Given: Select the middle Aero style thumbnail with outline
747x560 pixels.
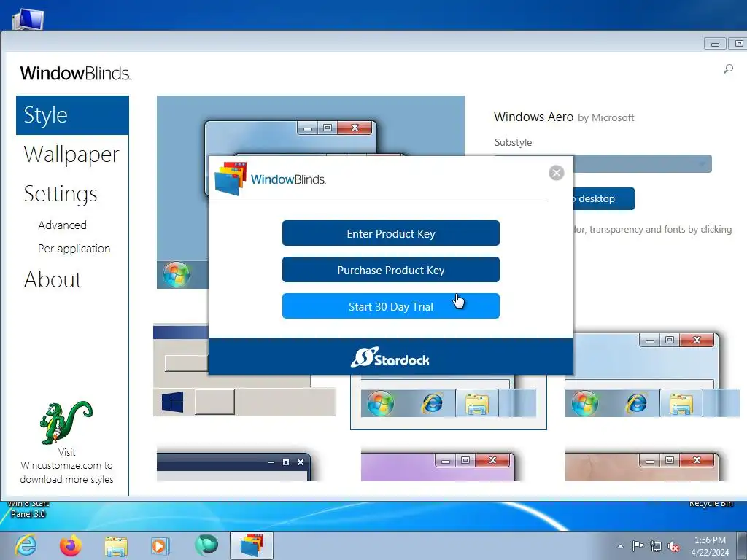Looking at the screenshot, I should tap(449, 402).
